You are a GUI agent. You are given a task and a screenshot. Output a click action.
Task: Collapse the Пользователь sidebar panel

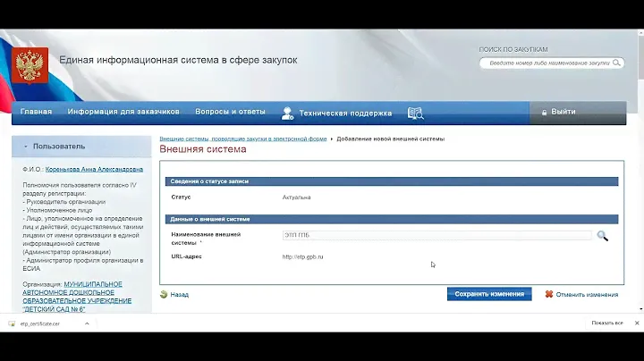[x=26, y=146]
